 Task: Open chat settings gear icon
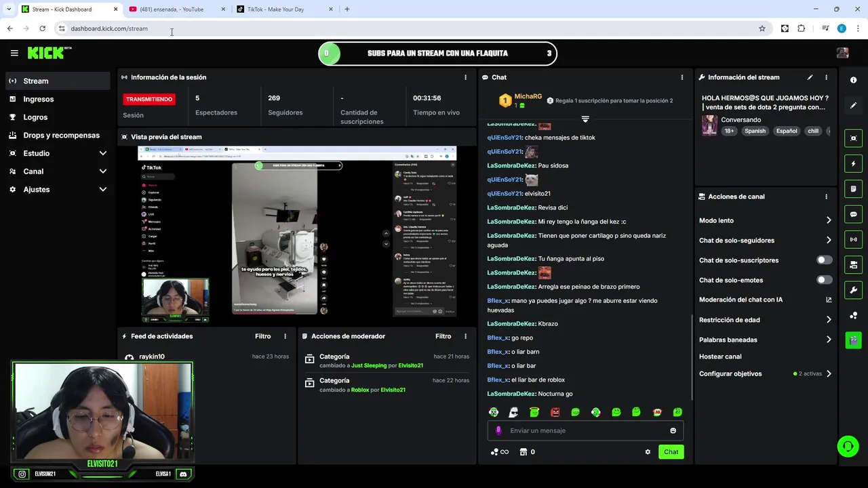click(648, 452)
